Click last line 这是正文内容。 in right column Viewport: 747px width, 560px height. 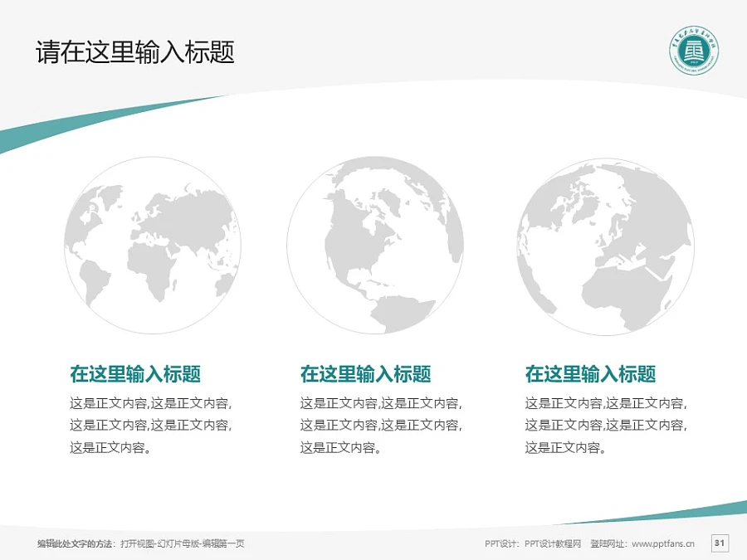pyautogui.click(x=565, y=448)
